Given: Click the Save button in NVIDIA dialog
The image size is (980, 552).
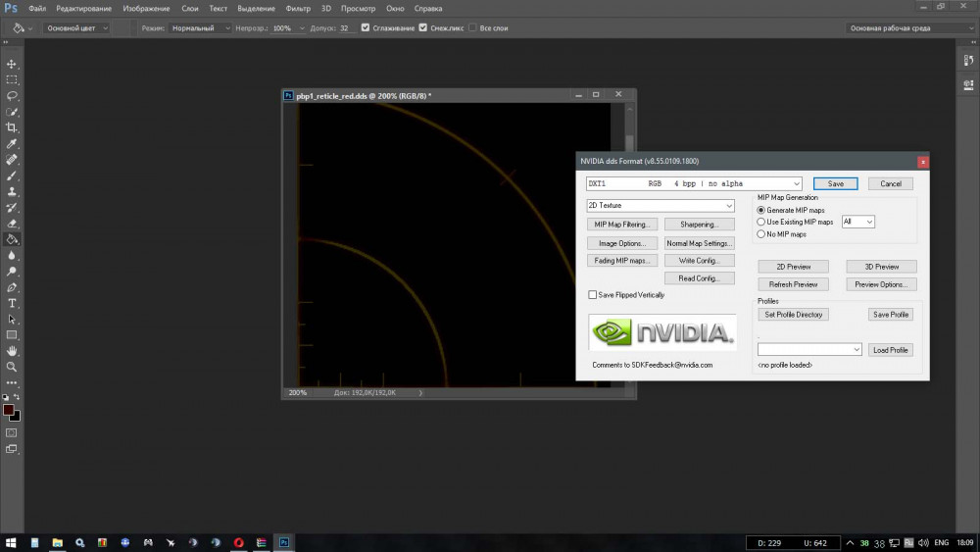Looking at the screenshot, I should [835, 183].
